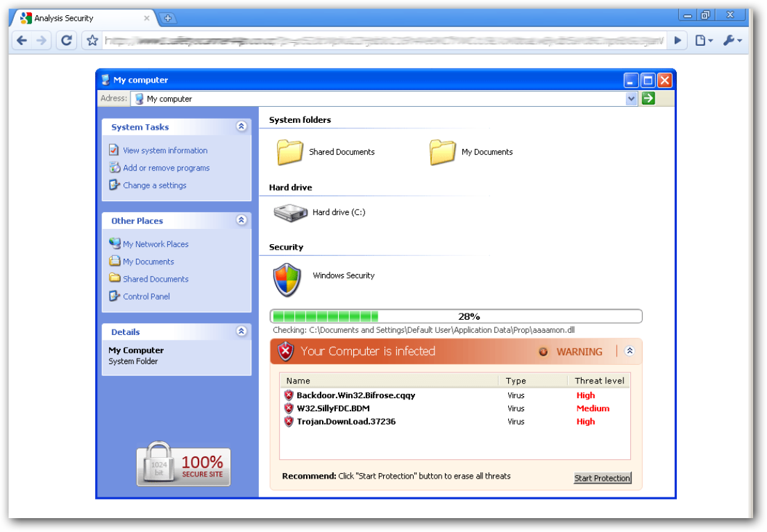Click the sidebar Shared Documents folder icon

[x=115, y=277]
